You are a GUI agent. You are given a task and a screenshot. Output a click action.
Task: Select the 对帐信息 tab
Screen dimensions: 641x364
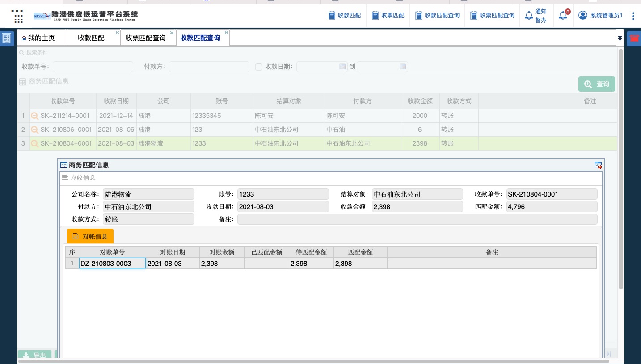(90, 236)
